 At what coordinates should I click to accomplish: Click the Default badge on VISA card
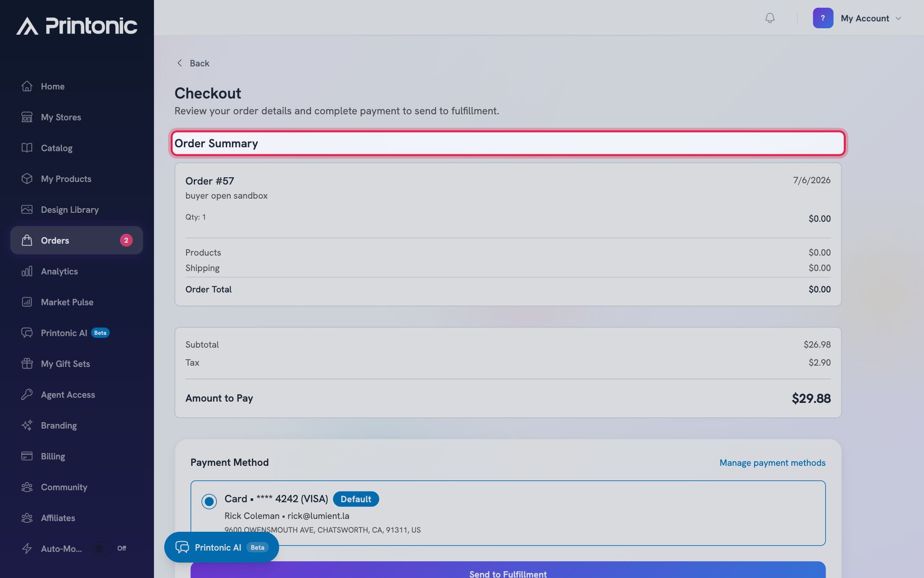click(x=356, y=499)
